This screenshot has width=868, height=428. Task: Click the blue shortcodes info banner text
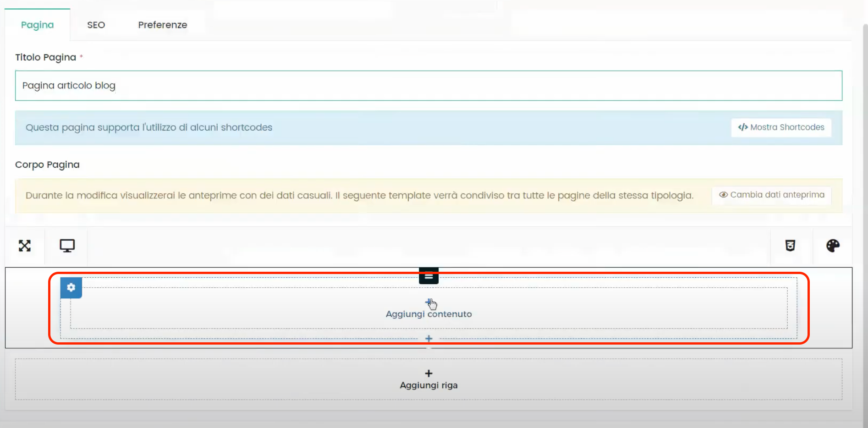pos(149,127)
